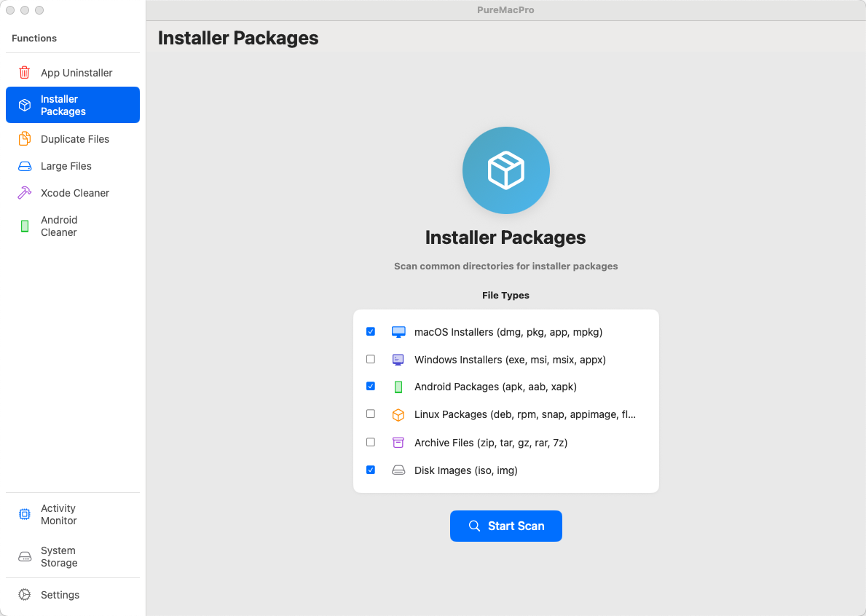Uncheck the macOS Installers checkbox
The height and width of the screenshot is (616, 866).
[x=371, y=331]
